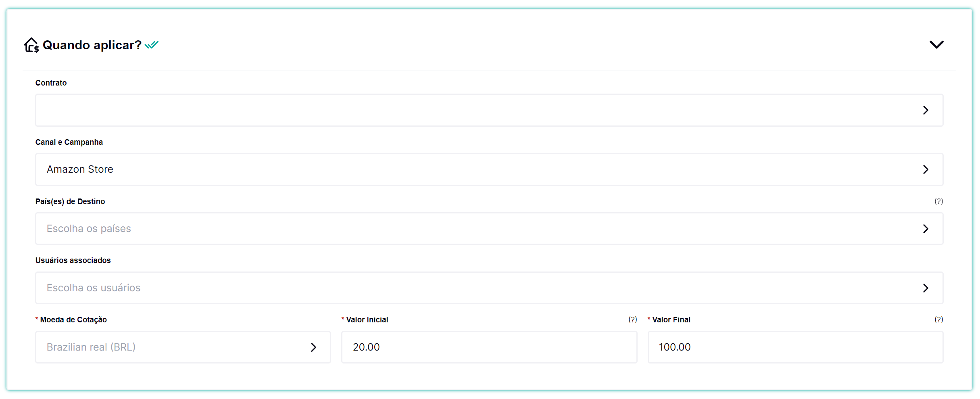This screenshot has height=399, width=980.
Task: Open the Escolha os usuários selector
Action: (x=476, y=288)
